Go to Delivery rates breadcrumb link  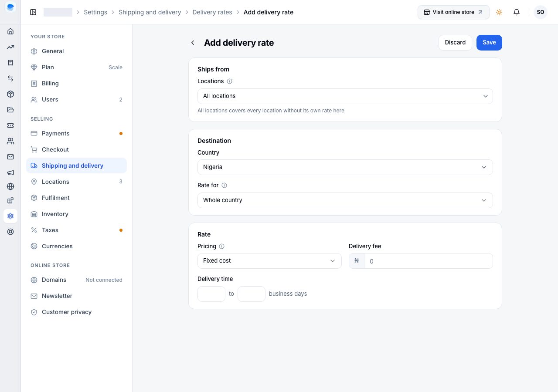(212, 12)
